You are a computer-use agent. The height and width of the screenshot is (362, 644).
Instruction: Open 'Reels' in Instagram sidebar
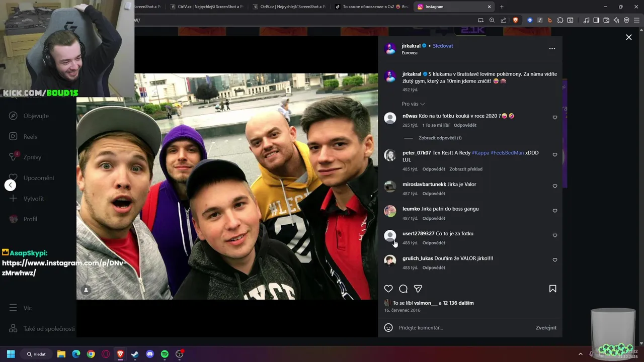[23, 136]
